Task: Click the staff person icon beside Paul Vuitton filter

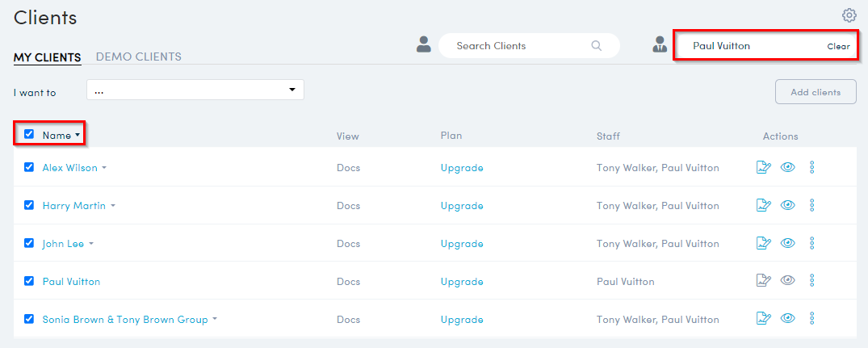Action: [660, 45]
